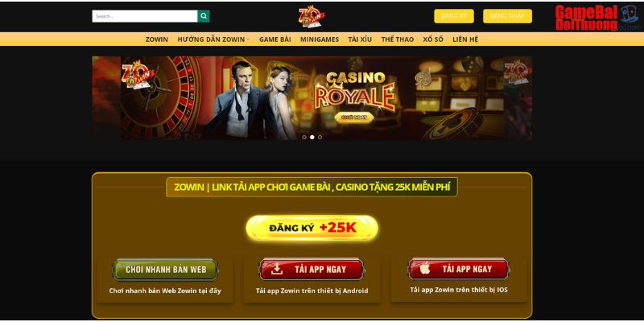The width and height of the screenshot is (644, 322).
Task: Click the GameBaiDoiThuong watermark logo
Action: point(597,18)
